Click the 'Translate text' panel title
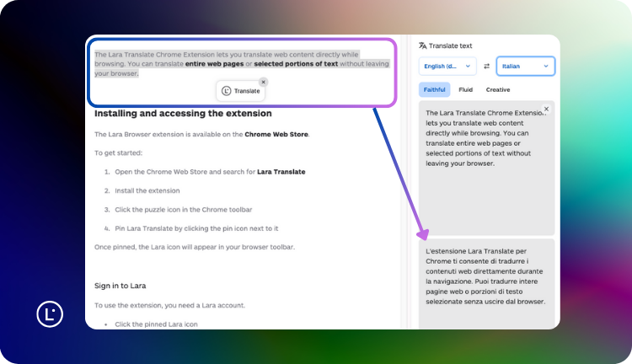 point(450,45)
